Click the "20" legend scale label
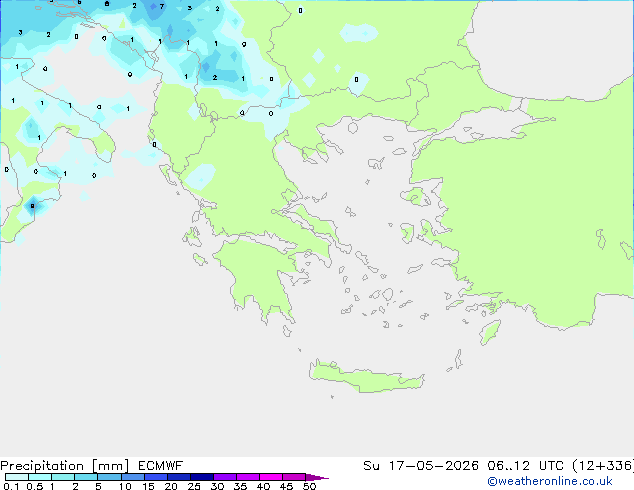Viewport: 634px width, 490px height. tap(171, 486)
